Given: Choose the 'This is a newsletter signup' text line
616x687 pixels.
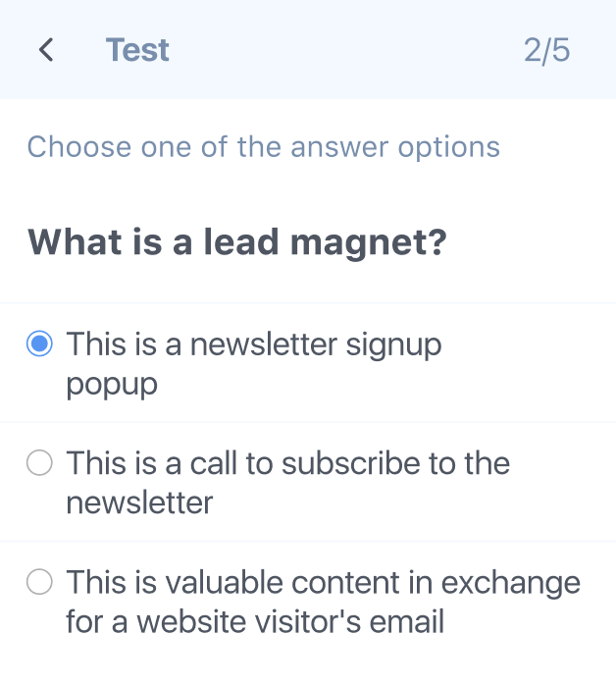Looking at the screenshot, I should pyautogui.click(x=254, y=346).
